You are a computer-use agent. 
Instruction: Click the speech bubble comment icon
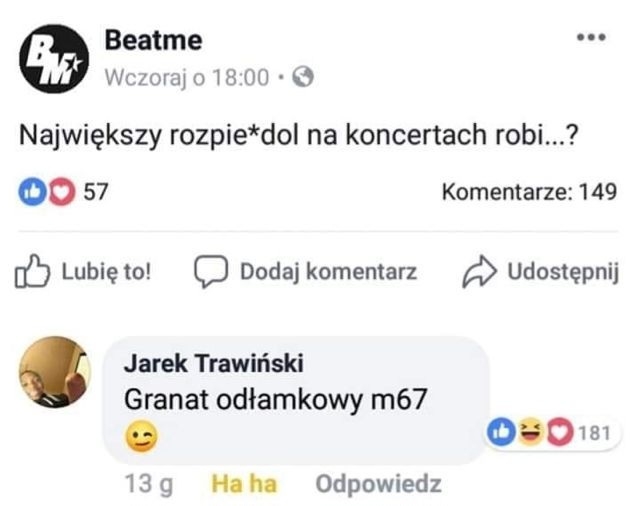(x=210, y=272)
